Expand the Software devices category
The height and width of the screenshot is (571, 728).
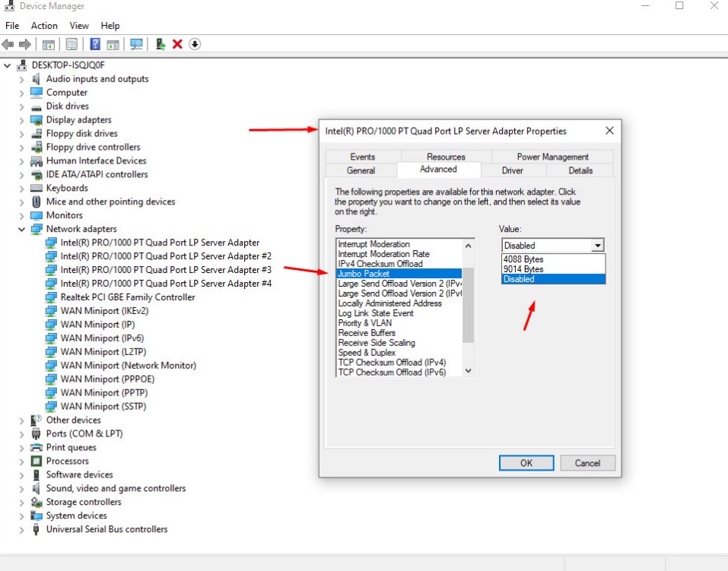(21, 475)
